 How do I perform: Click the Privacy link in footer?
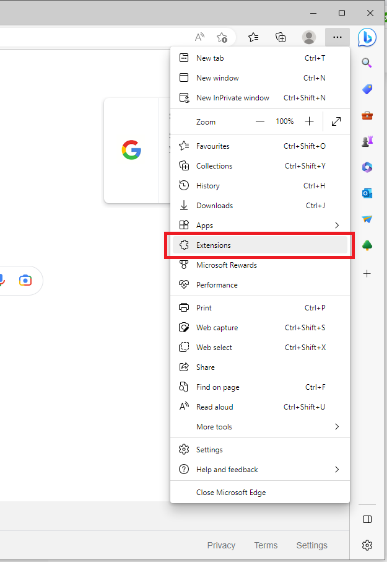click(x=221, y=545)
